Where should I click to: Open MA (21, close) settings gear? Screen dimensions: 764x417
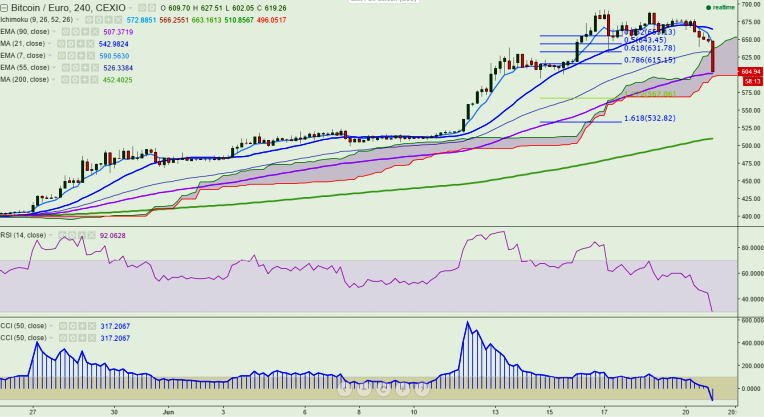[x=71, y=43]
